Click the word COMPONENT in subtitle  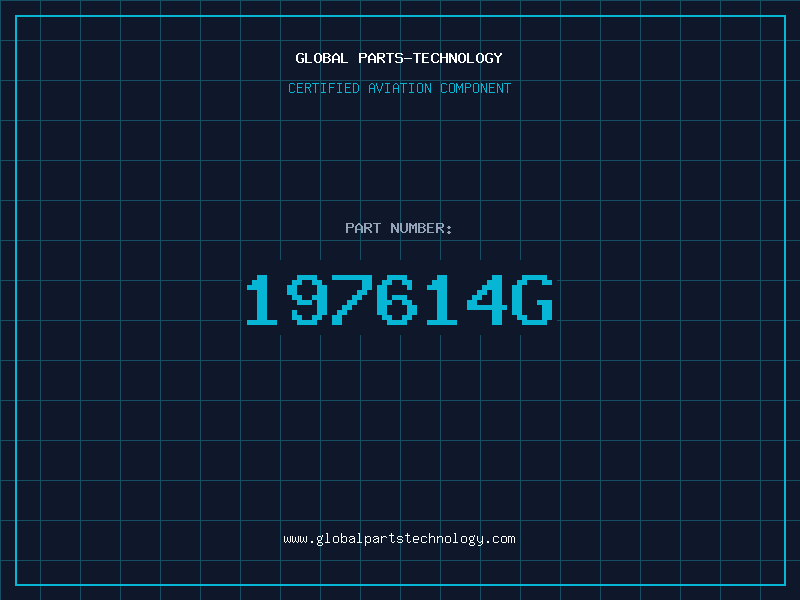pos(476,88)
